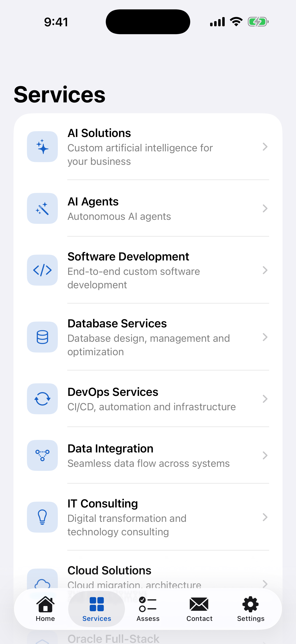The image size is (296, 644).
Task: Tap the Software Development code brackets icon
Action: 42,270
